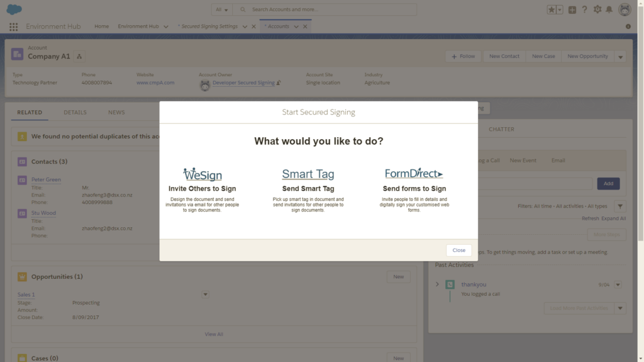Open the Stu Wood contact link
The width and height of the screenshot is (644, 362).
(x=43, y=213)
